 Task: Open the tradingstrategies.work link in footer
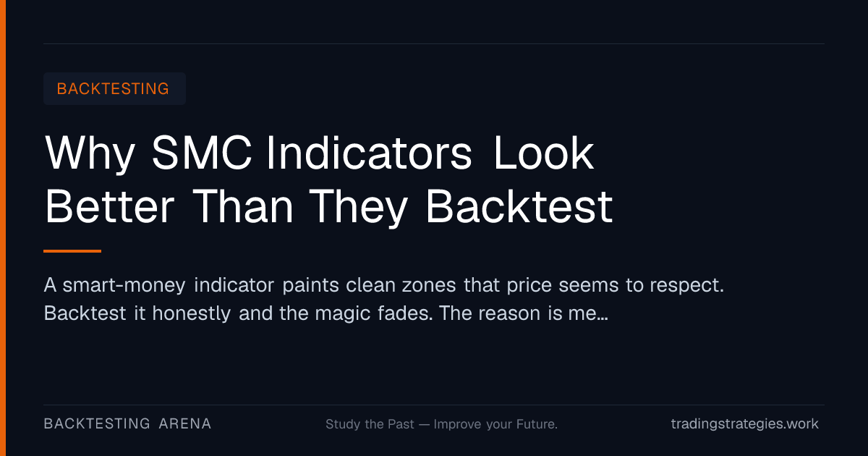(x=745, y=424)
